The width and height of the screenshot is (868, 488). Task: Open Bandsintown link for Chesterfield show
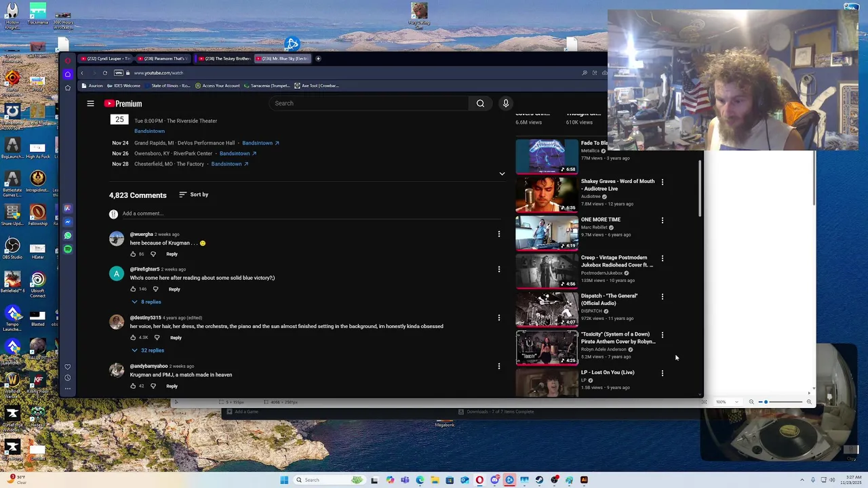230,164
